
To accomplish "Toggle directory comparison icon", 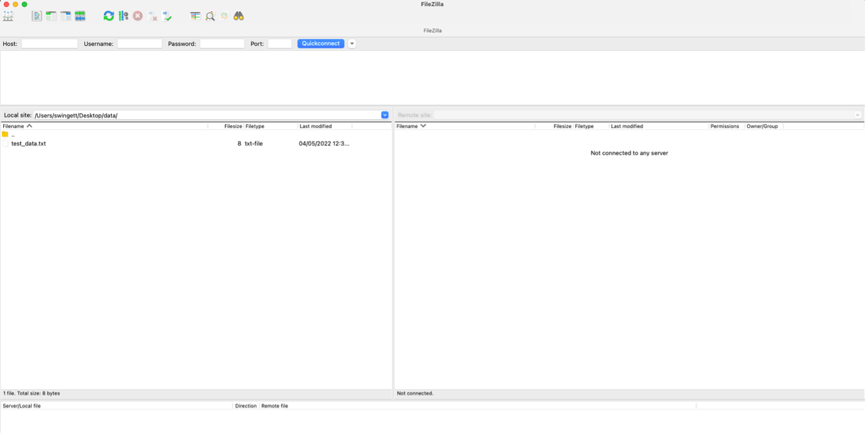I will [210, 16].
